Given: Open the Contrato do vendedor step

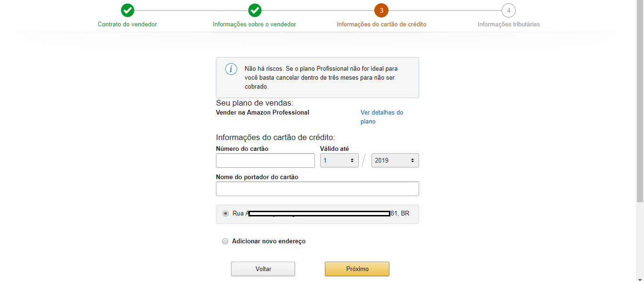Looking at the screenshot, I should tap(127, 24).
